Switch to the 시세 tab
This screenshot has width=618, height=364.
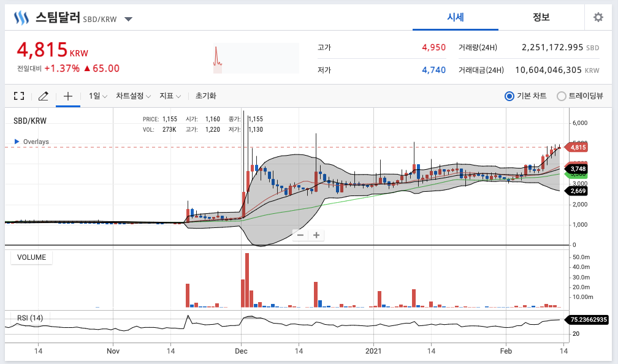(x=455, y=17)
